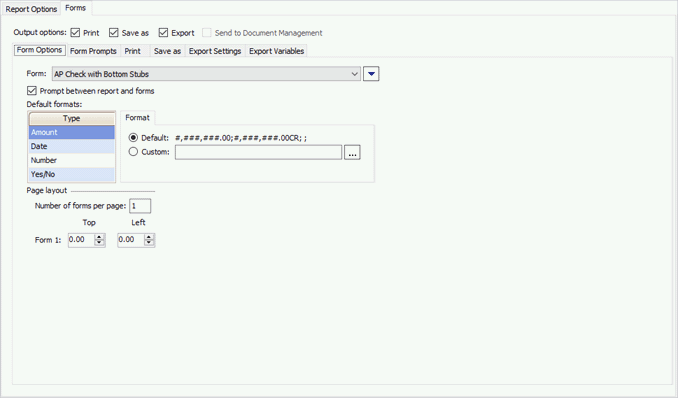Switch to the Report Options tab
The image size is (678, 398).
coord(31,9)
